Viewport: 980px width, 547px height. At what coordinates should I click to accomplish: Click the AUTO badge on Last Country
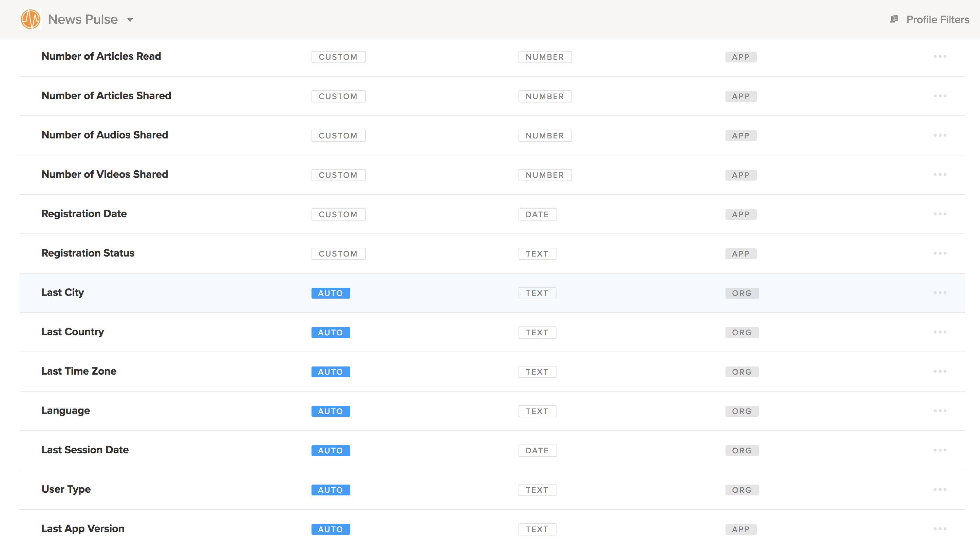[x=330, y=333]
